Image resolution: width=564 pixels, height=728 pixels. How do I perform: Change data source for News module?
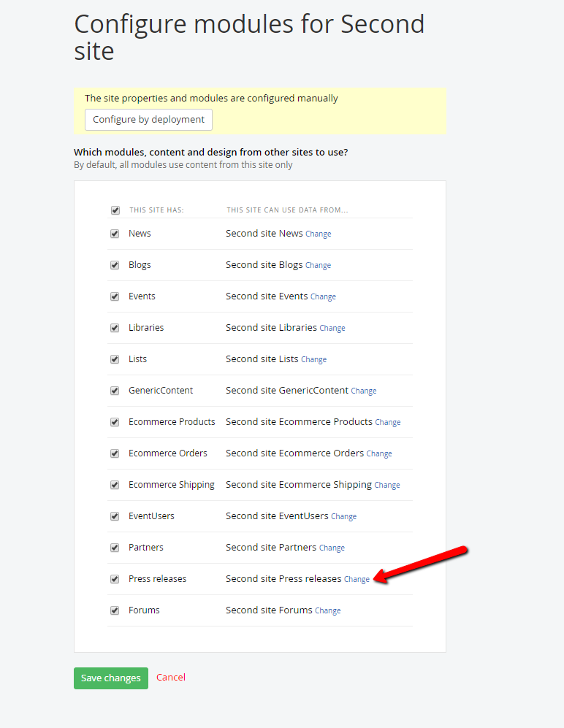318,233
